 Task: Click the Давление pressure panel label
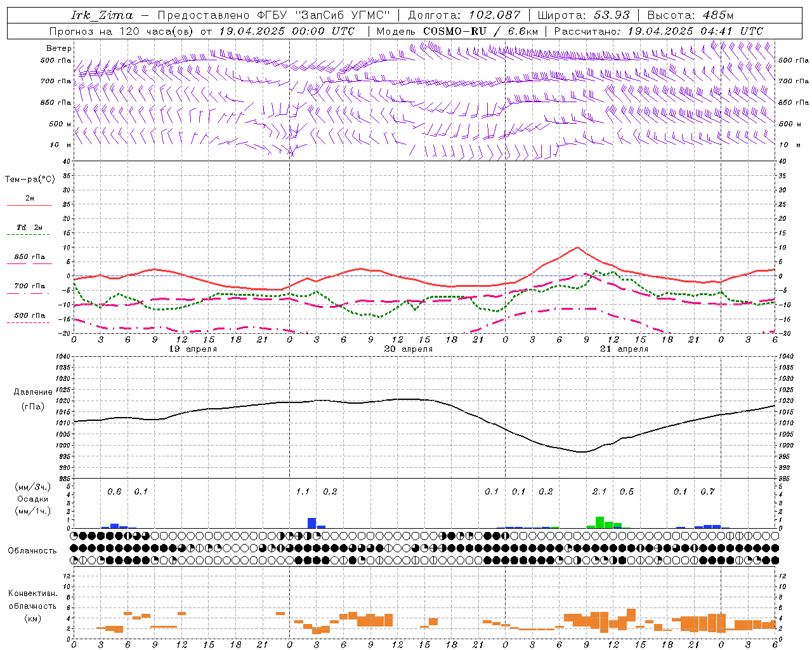[x=33, y=392]
